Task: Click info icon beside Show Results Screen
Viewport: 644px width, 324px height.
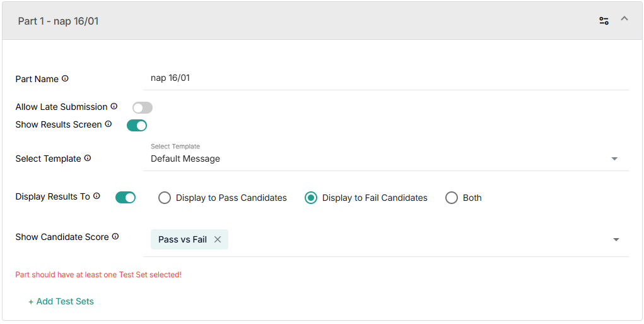Action: tap(108, 124)
